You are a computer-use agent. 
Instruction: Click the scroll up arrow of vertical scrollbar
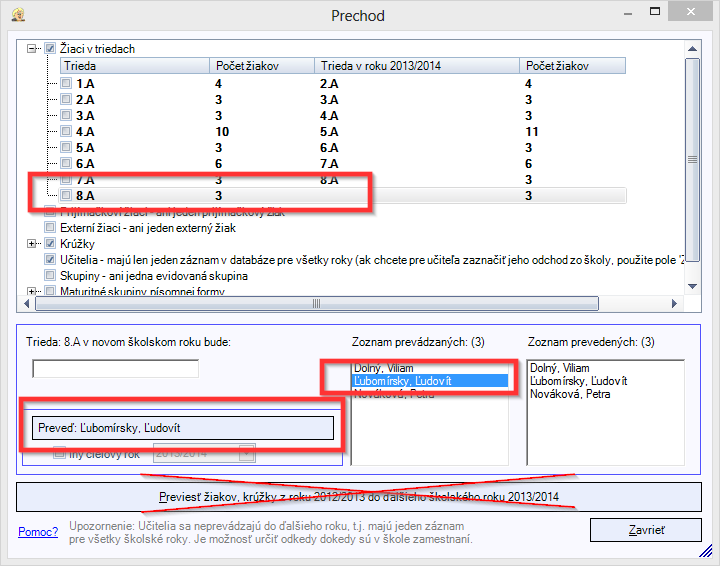pyautogui.click(x=692, y=49)
